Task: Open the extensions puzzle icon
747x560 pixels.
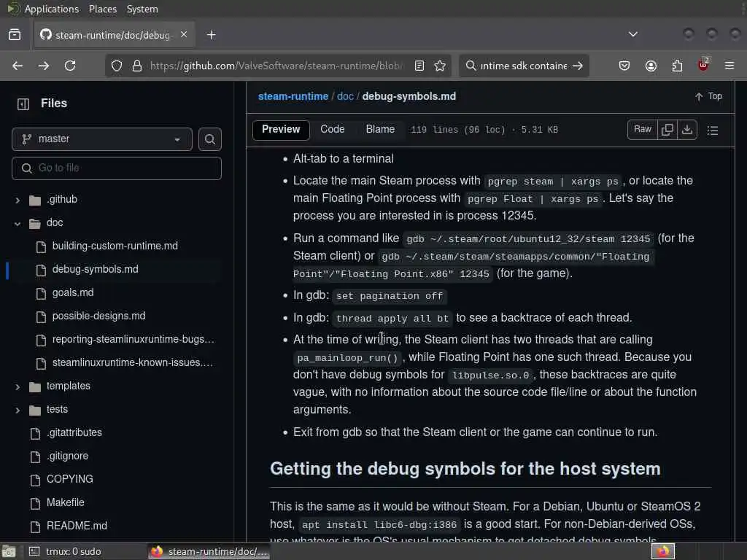Action: 677,66
